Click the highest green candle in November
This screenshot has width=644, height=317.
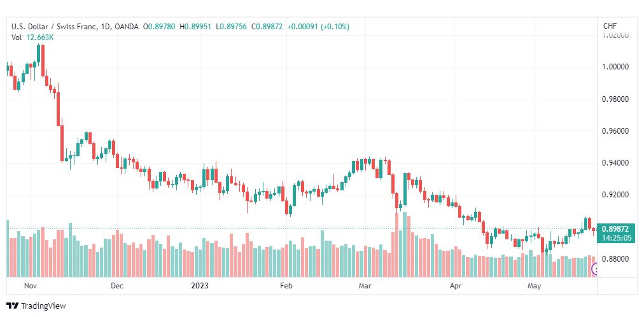pyautogui.click(x=39, y=53)
